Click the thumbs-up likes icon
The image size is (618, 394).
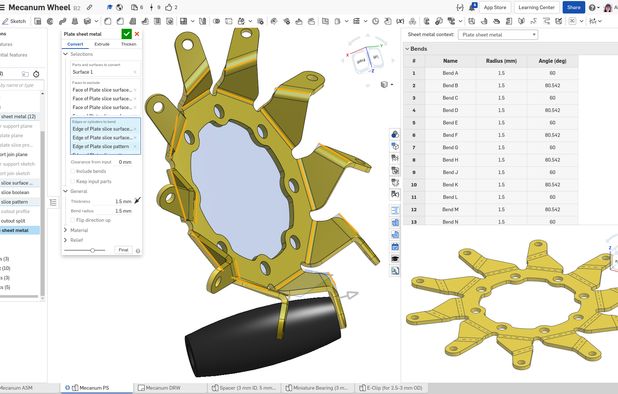(x=169, y=7)
